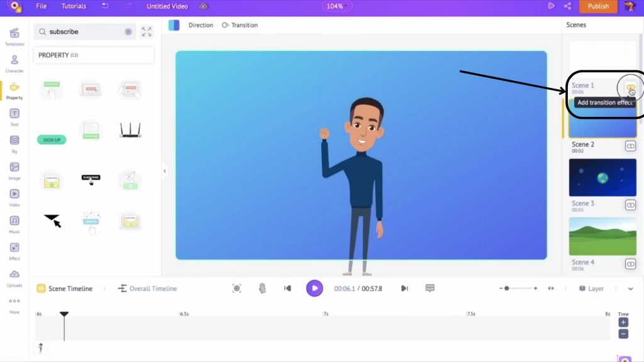Click the microphone voice-over icon
Image resolution: width=644 pixels, height=362 pixels.
point(262,288)
